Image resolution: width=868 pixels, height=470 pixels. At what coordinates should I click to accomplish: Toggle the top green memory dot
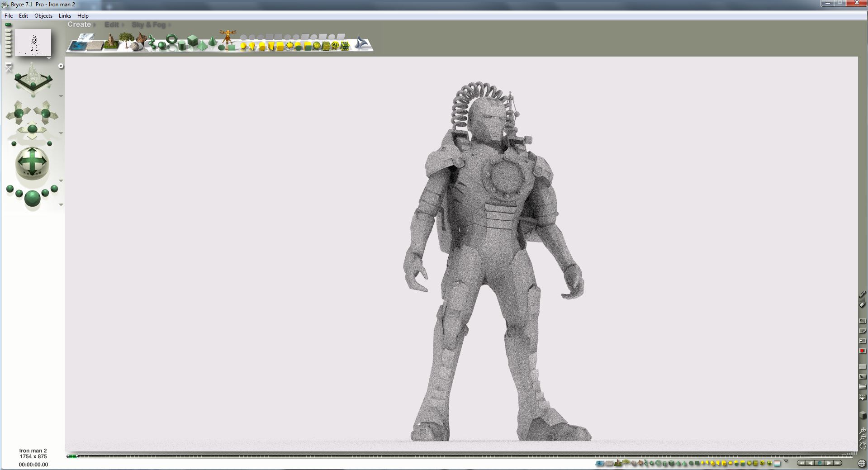tap(8, 24)
